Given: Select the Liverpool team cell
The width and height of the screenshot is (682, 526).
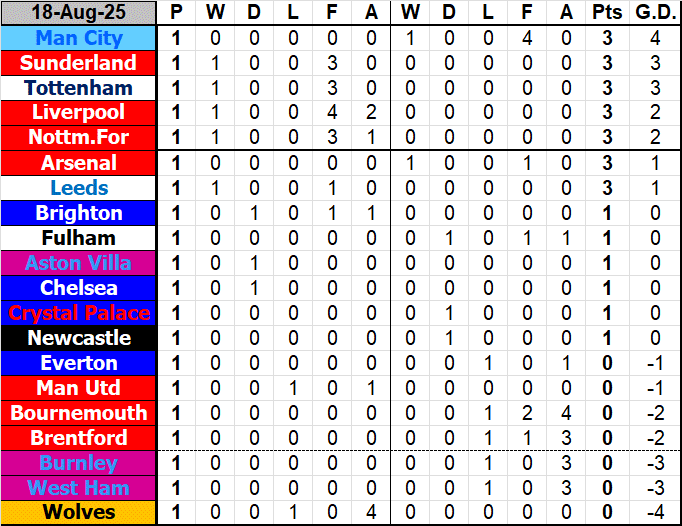Looking at the screenshot, I should pos(79,113).
